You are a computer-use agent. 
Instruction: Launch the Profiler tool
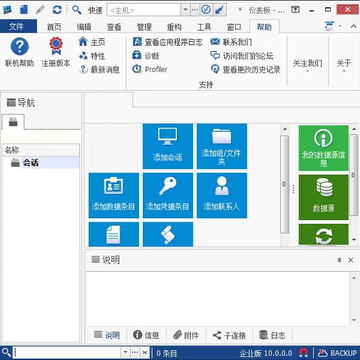pos(150,69)
